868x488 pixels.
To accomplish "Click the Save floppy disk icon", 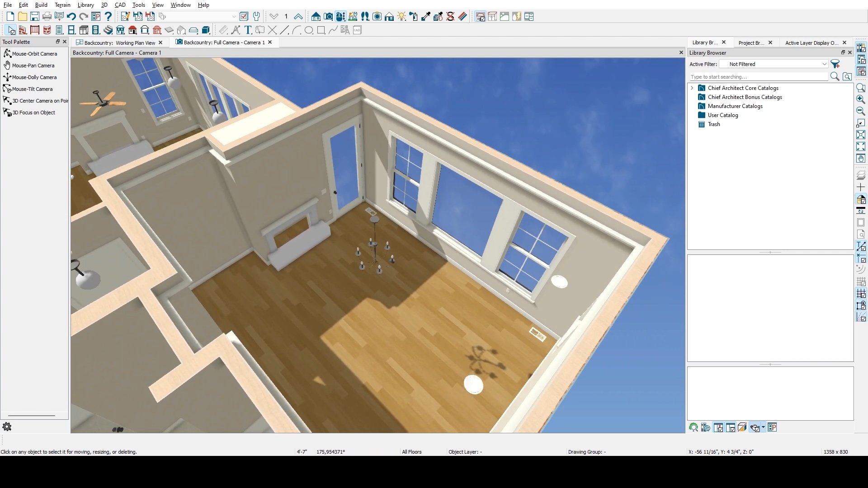I will click(35, 17).
